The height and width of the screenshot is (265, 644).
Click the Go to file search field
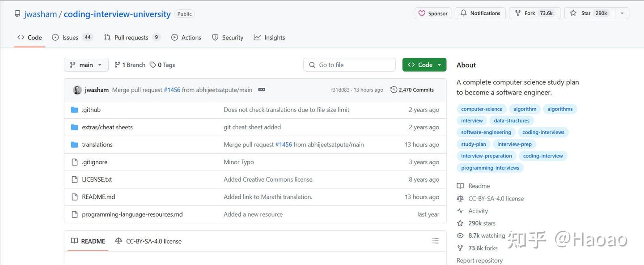point(349,65)
